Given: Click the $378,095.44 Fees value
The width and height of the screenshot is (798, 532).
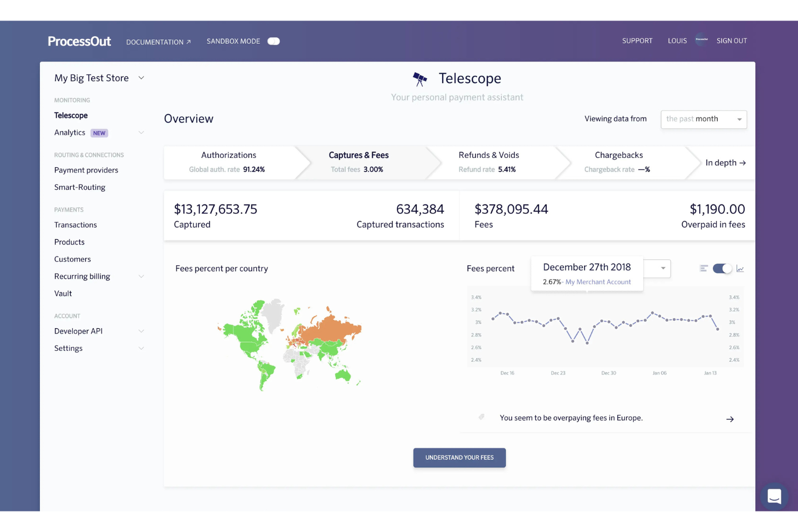Looking at the screenshot, I should 511,209.
